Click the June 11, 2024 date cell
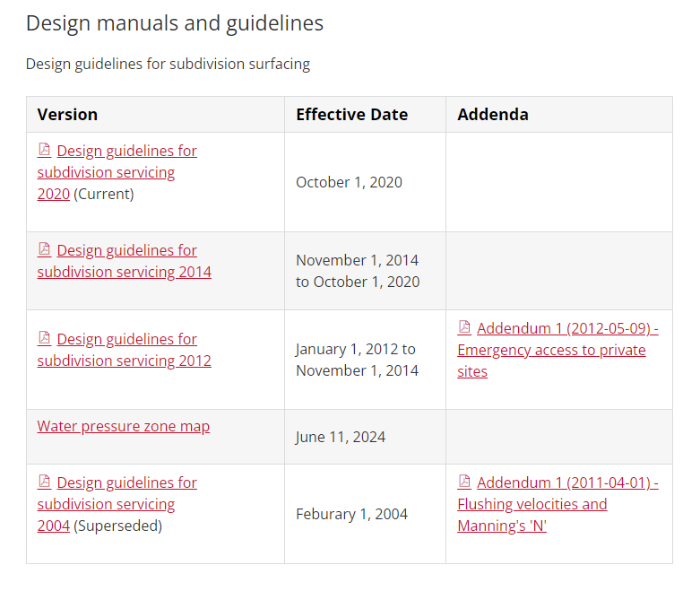Image resolution: width=700 pixels, height=591 pixels. coord(341,437)
